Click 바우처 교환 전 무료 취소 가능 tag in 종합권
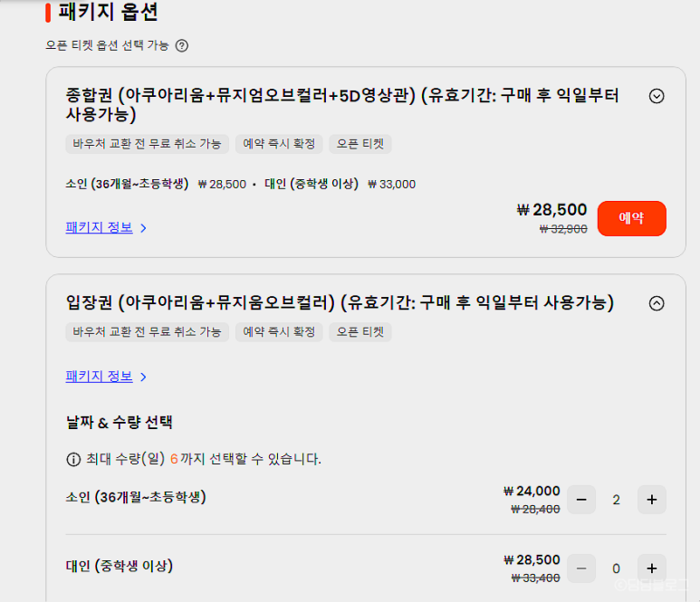Image resolution: width=700 pixels, height=602 pixels. (x=148, y=144)
